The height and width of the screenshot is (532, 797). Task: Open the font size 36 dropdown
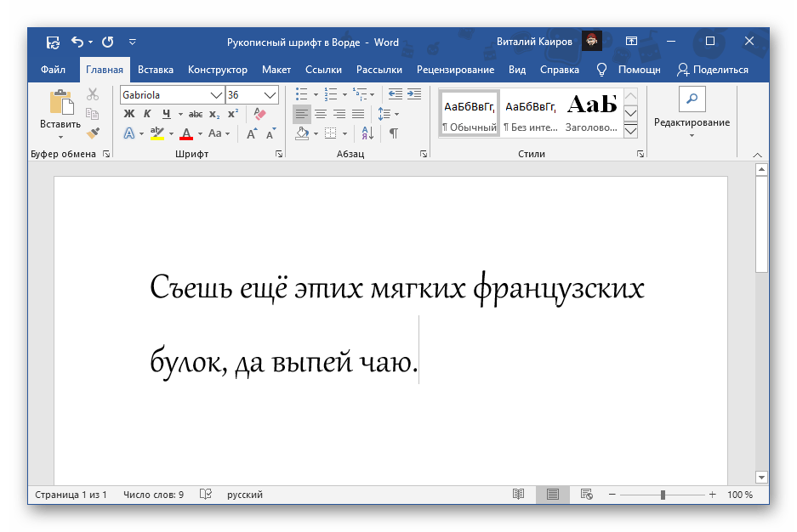270,95
